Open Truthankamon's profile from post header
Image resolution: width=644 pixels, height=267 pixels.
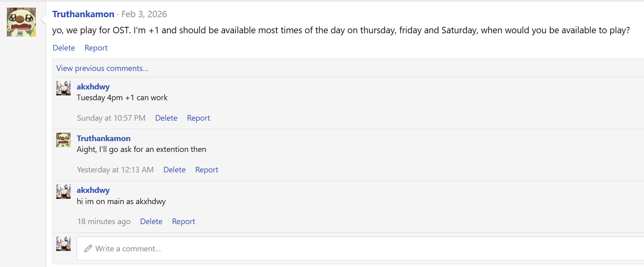(83, 14)
